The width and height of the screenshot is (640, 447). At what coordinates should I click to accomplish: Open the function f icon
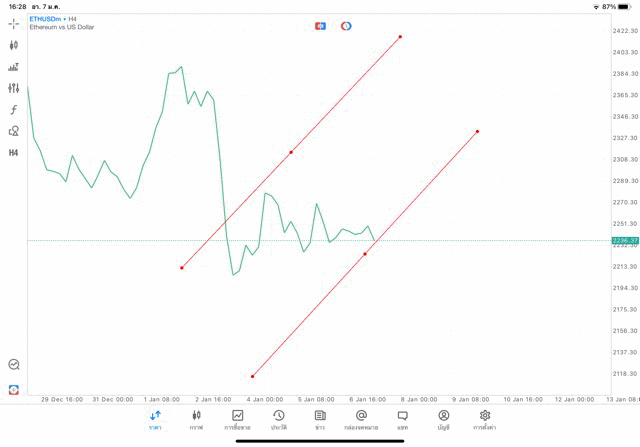pos(14,110)
